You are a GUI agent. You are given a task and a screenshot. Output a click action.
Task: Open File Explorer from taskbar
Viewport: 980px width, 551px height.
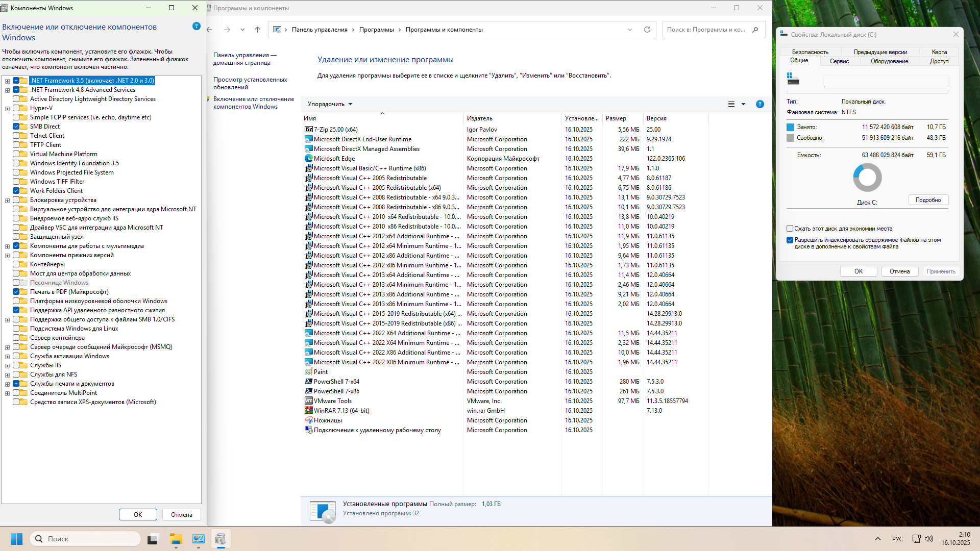click(x=176, y=539)
